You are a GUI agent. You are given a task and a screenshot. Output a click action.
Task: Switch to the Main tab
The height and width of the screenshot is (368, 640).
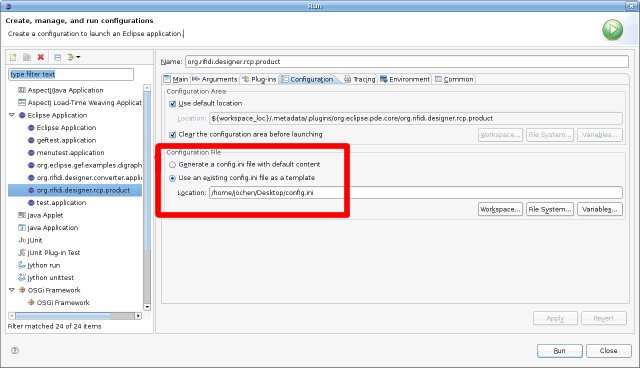pyautogui.click(x=176, y=79)
